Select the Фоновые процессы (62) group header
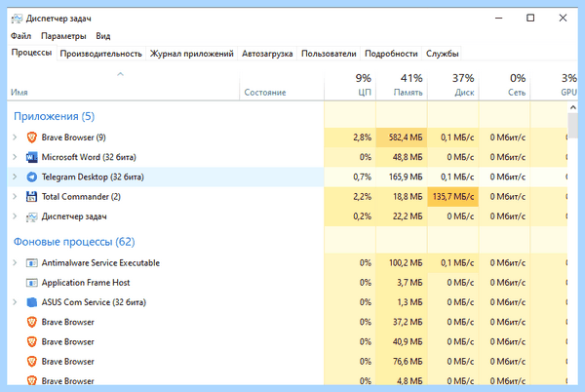This screenshot has width=585, height=392. pyautogui.click(x=74, y=242)
